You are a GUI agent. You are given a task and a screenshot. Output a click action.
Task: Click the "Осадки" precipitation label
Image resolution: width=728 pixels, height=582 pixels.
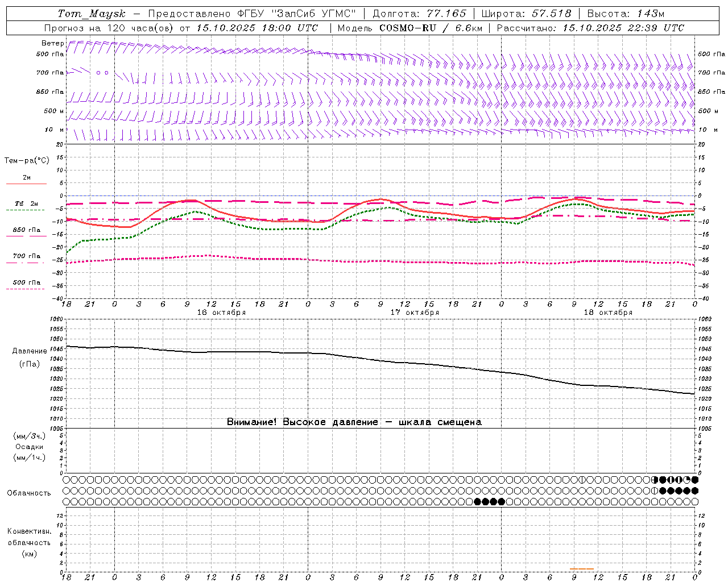(30, 447)
